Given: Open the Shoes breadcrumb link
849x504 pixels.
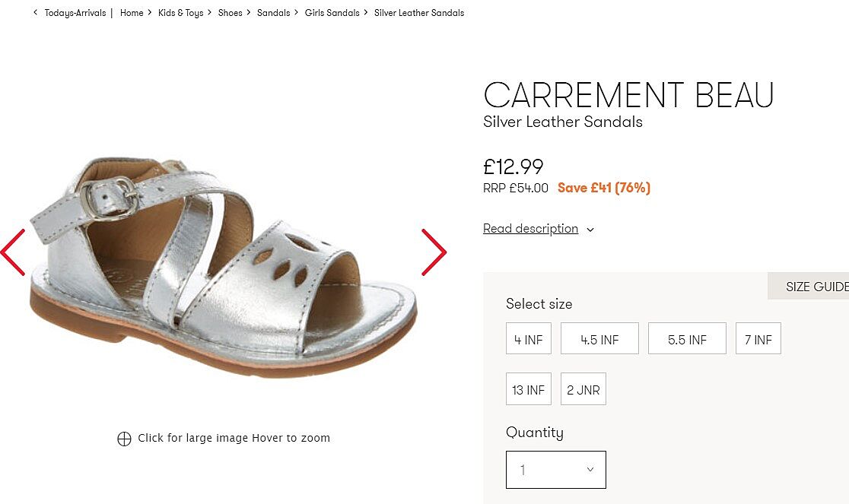Looking at the screenshot, I should click(x=230, y=13).
